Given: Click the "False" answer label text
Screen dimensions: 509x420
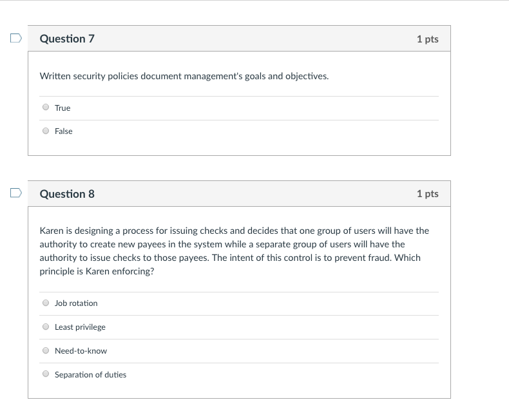Looking at the screenshot, I should tap(64, 131).
